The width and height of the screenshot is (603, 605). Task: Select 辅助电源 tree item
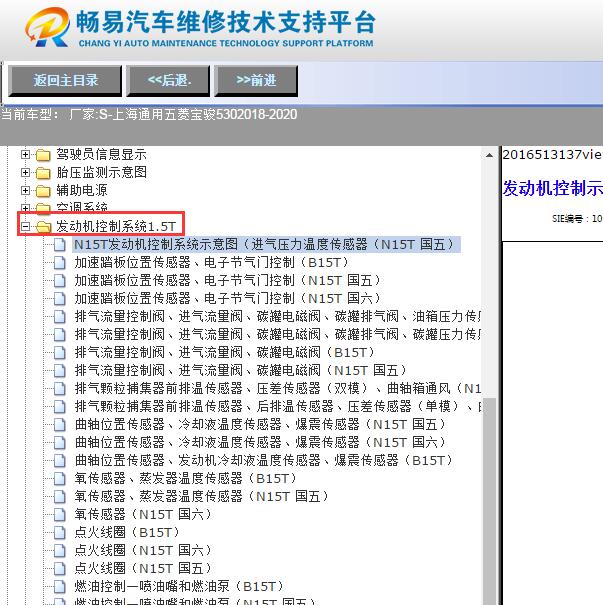tap(82, 190)
